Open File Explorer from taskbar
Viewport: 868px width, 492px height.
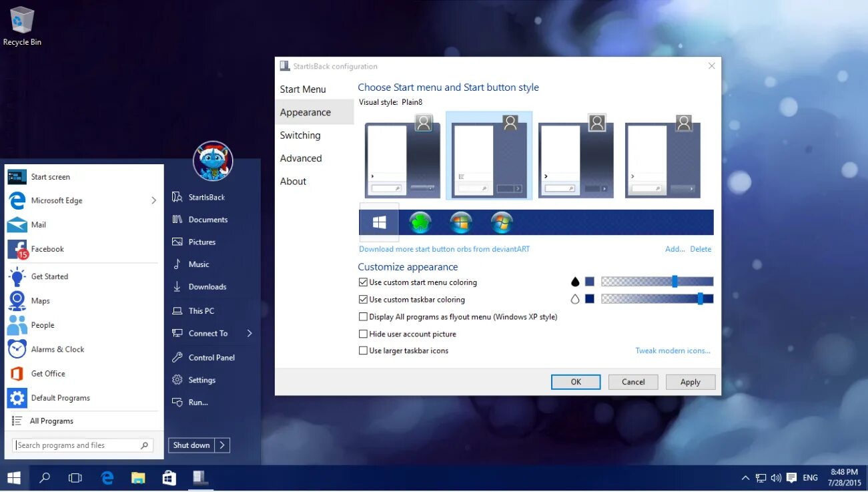coord(138,478)
